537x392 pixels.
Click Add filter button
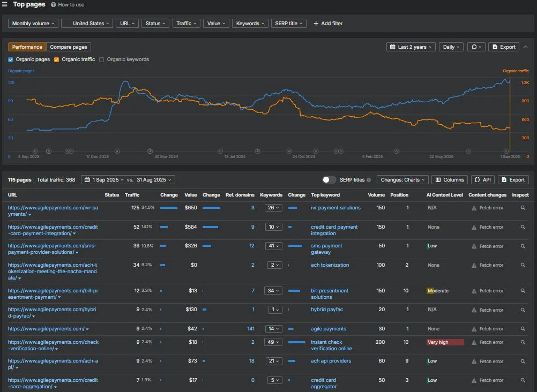(328, 23)
